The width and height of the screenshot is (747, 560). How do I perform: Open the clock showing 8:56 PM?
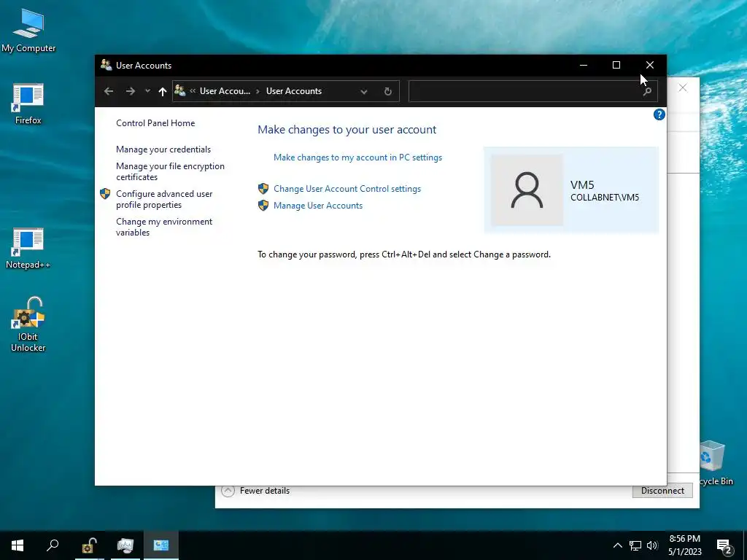684,545
